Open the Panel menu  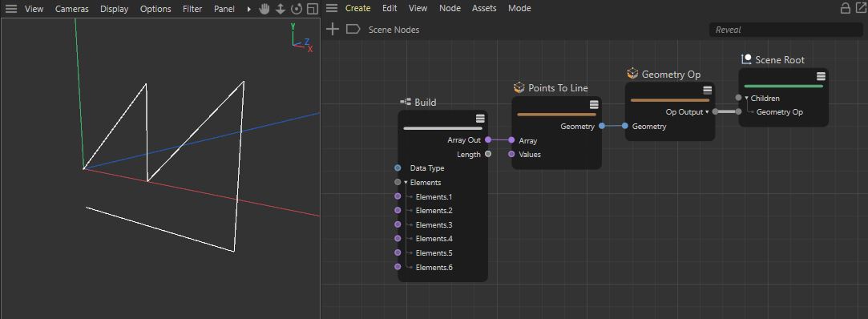(224, 9)
